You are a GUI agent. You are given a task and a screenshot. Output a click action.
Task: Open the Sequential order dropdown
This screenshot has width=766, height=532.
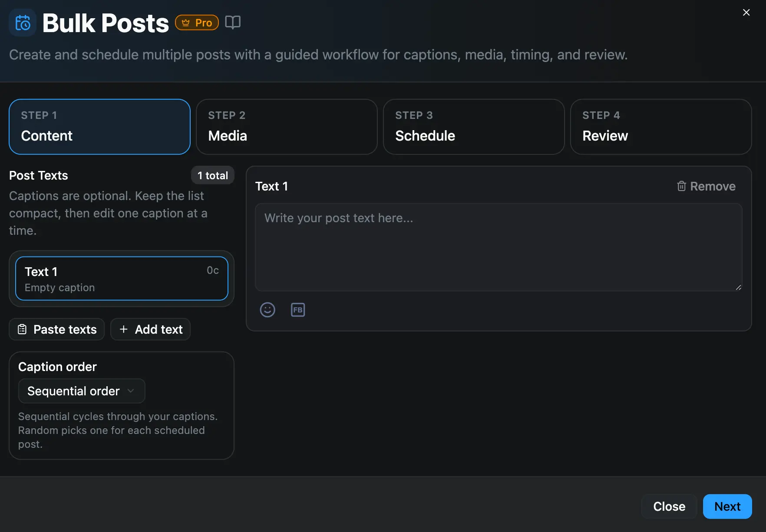coord(81,391)
